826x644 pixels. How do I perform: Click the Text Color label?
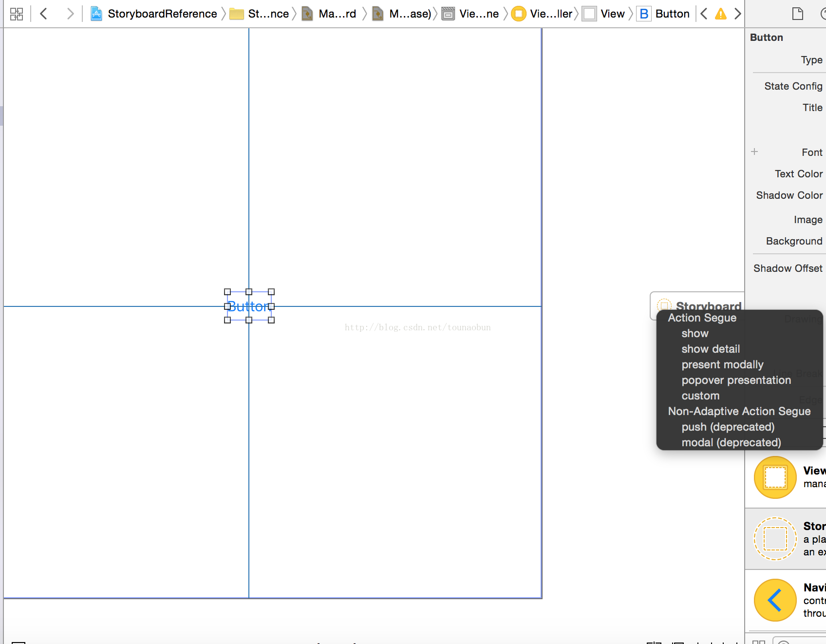pos(799,174)
